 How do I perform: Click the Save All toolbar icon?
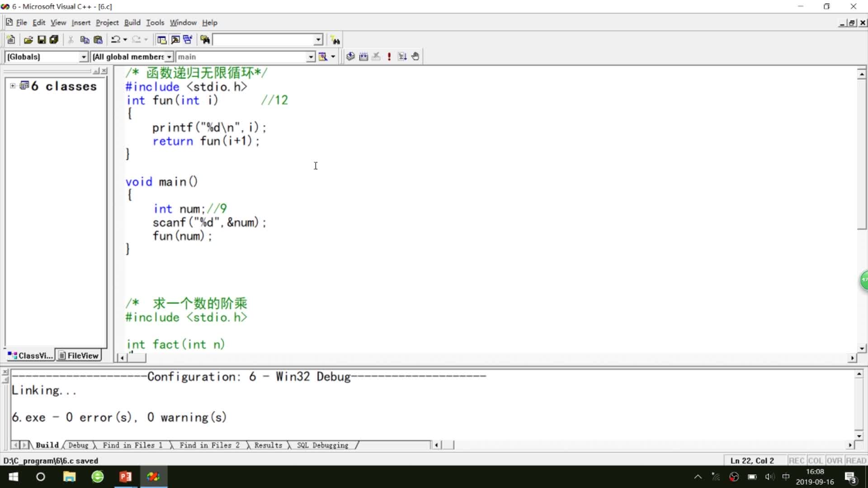point(54,40)
